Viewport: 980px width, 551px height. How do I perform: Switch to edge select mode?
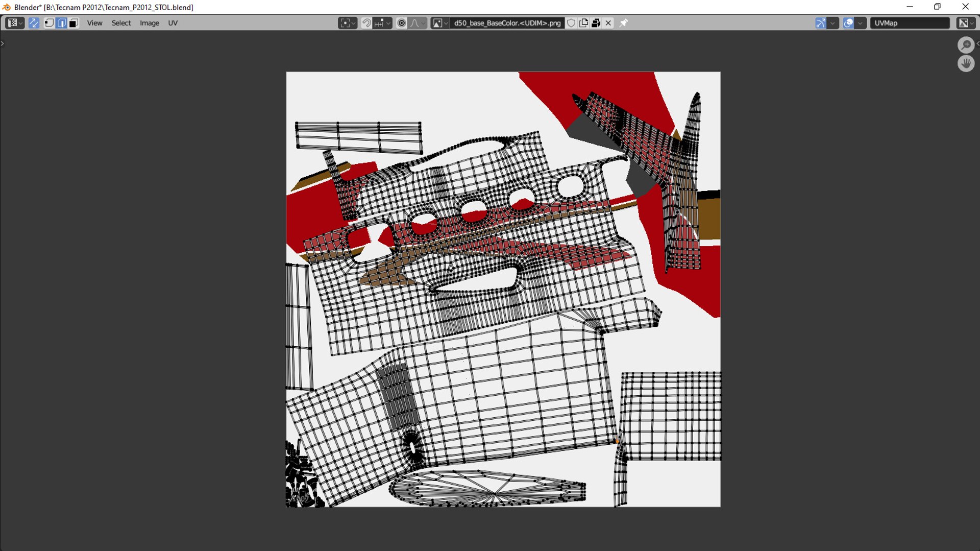tap(61, 23)
